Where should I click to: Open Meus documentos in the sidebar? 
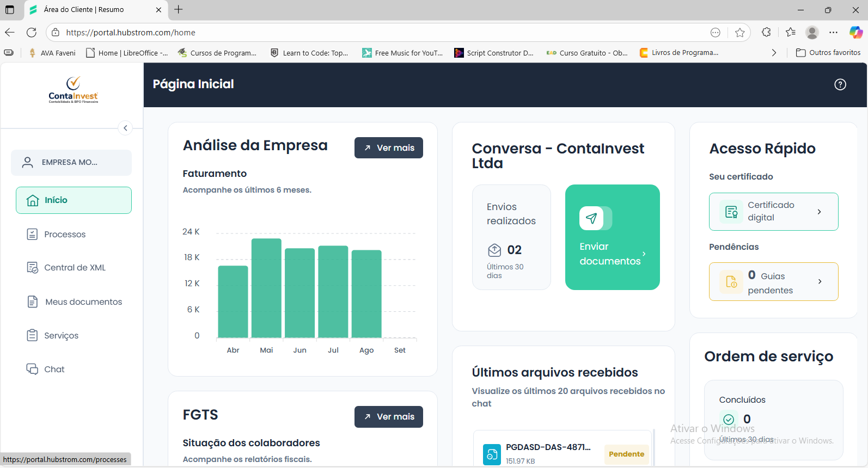(75, 302)
